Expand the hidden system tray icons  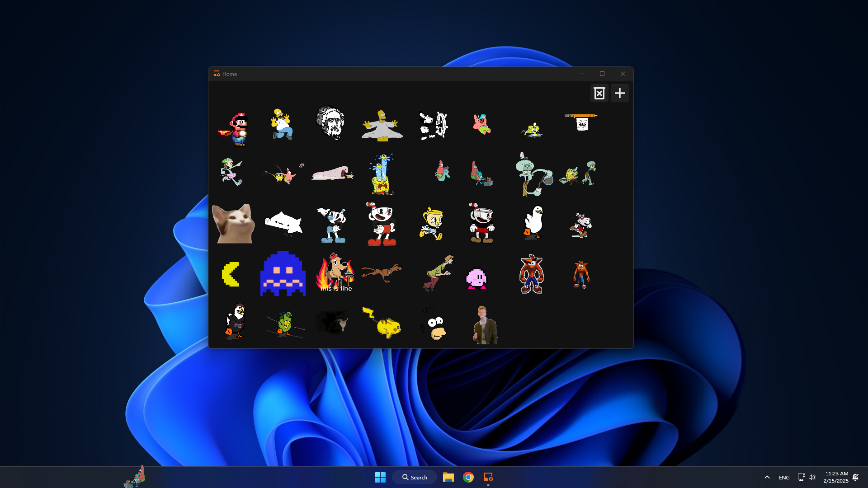pos(767,477)
